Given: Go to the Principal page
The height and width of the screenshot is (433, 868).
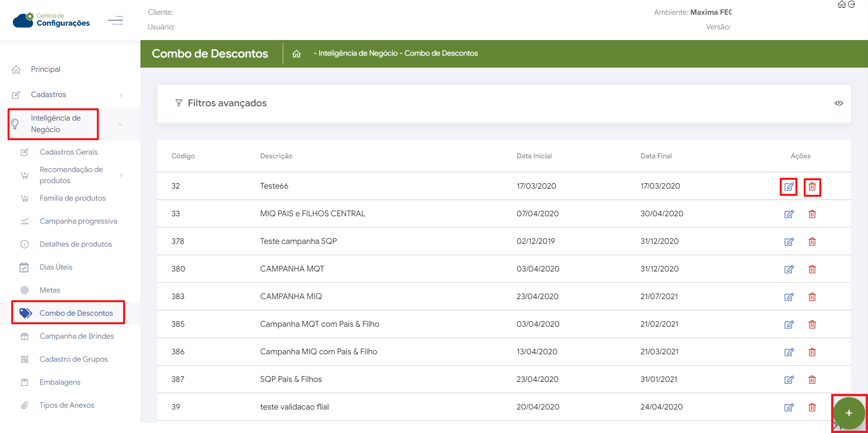Looking at the screenshot, I should [x=46, y=69].
